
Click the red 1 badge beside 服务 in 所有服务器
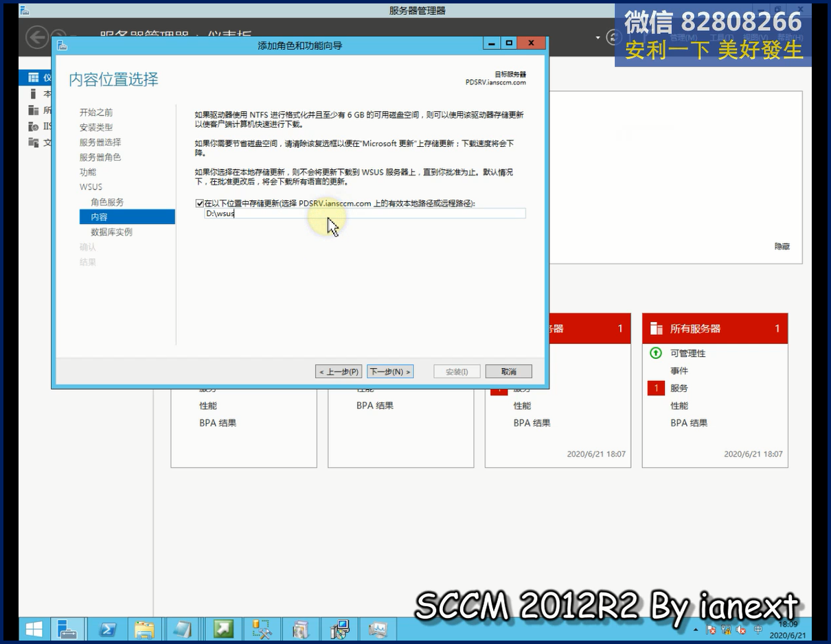point(656,388)
